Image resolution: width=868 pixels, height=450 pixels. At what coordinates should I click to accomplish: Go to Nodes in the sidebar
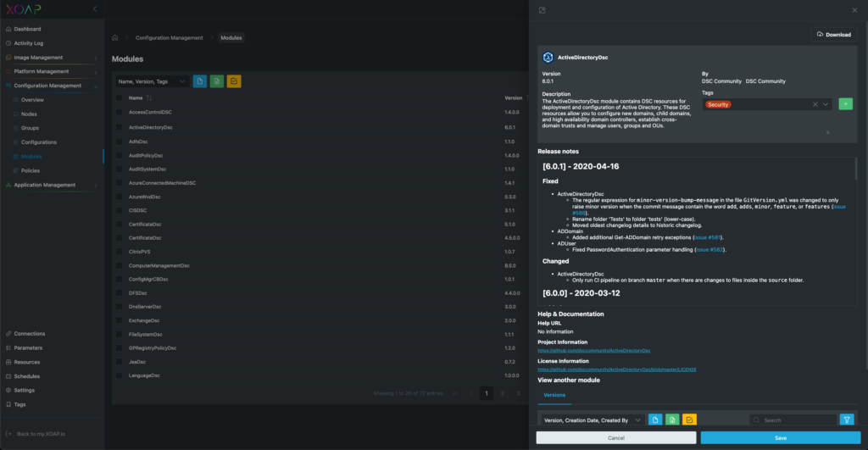pyautogui.click(x=29, y=114)
